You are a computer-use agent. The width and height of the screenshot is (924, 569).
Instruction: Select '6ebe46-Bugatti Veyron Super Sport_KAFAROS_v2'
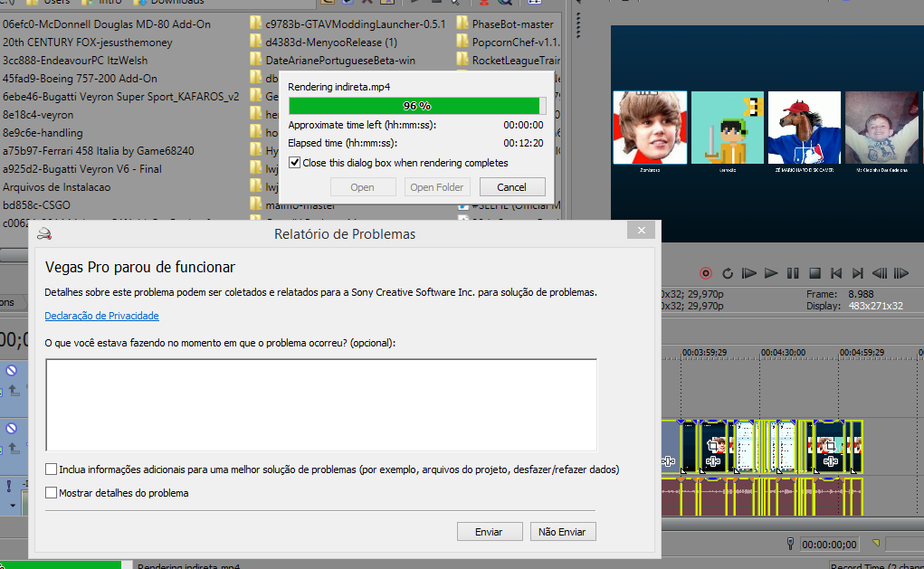[120, 97]
